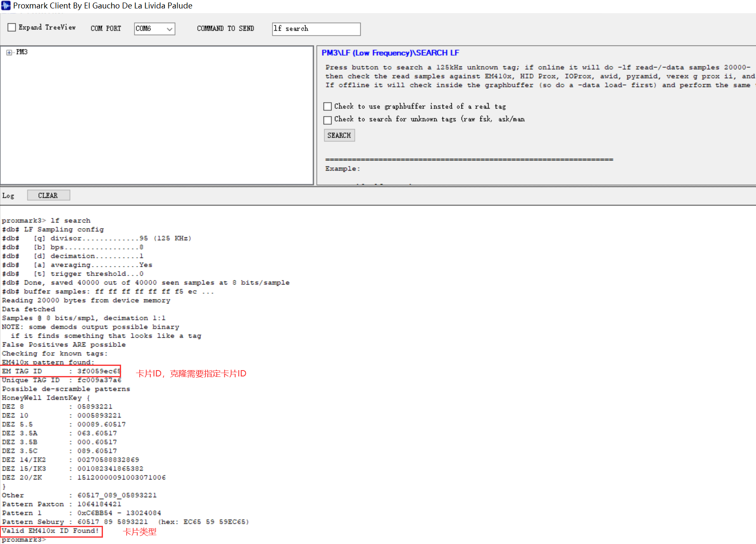
Task: Click the 'DEZ 10 : 0005893221' line
Action: click(62, 416)
